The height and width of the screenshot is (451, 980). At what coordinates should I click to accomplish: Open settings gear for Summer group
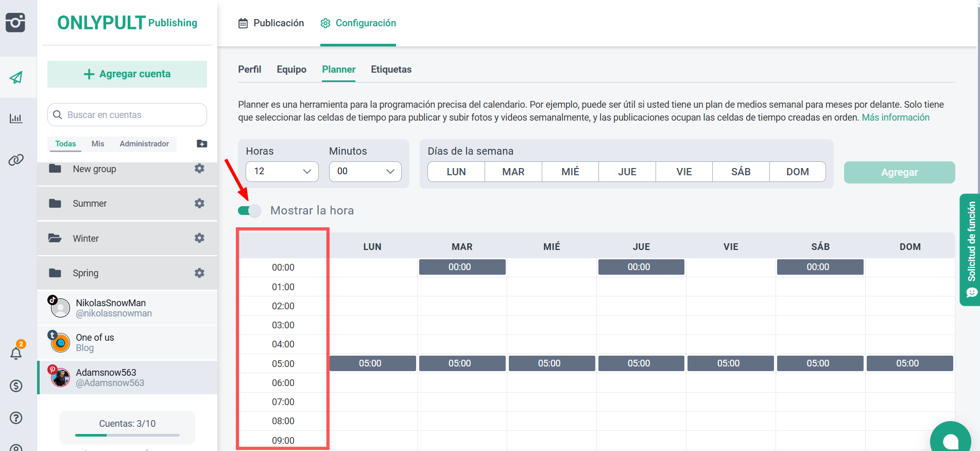(x=199, y=204)
